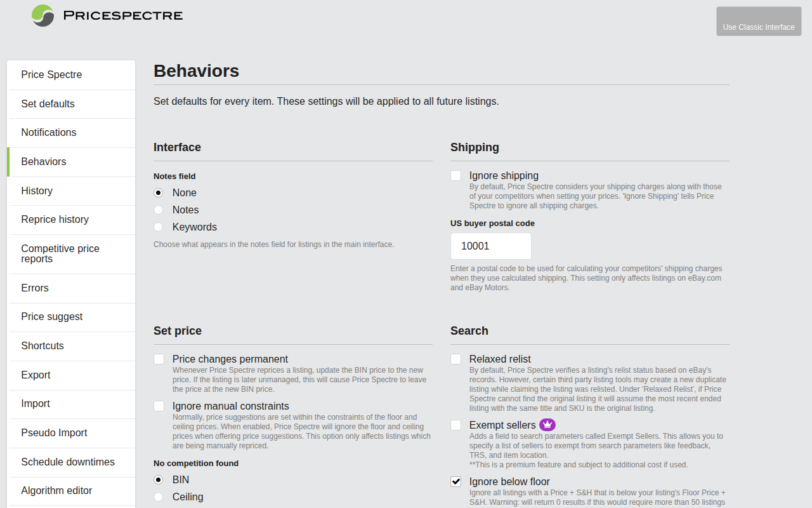This screenshot has width=812, height=508.
Task: Select the Notes radio button
Action: coord(158,210)
